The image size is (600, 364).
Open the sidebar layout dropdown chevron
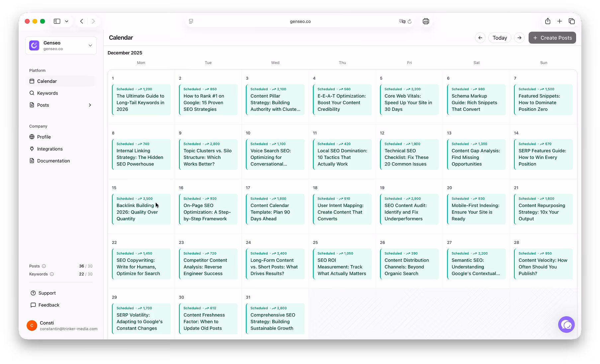[66, 21]
